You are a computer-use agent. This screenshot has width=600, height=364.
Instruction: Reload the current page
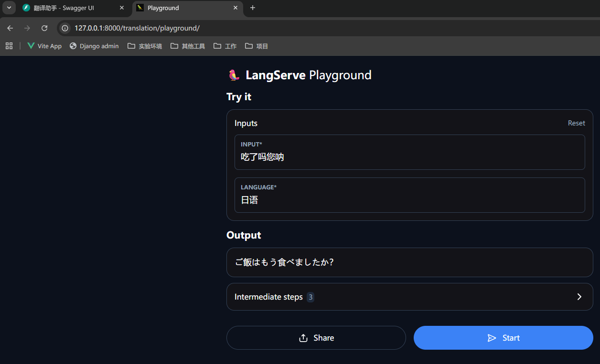[x=44, y=28]
